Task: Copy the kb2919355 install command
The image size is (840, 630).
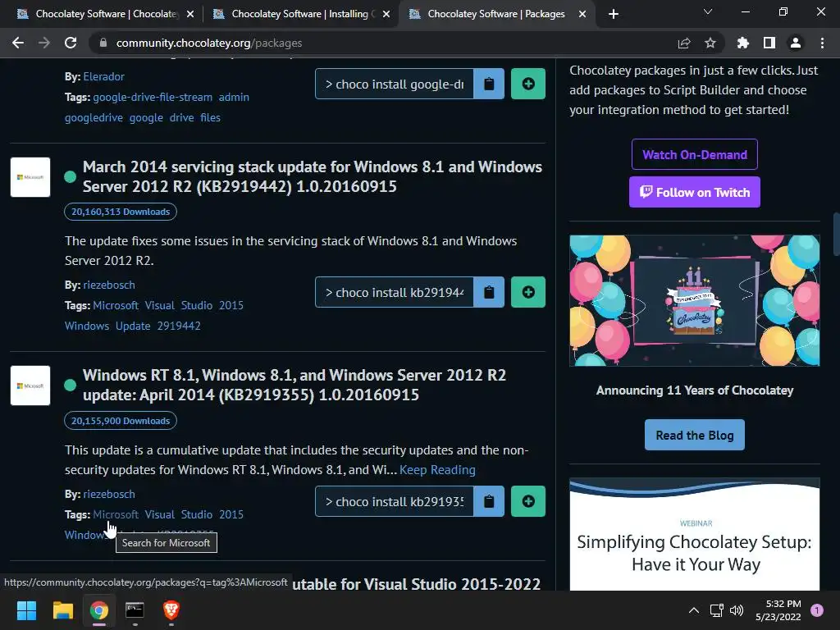Action: (x=489, y=501)
